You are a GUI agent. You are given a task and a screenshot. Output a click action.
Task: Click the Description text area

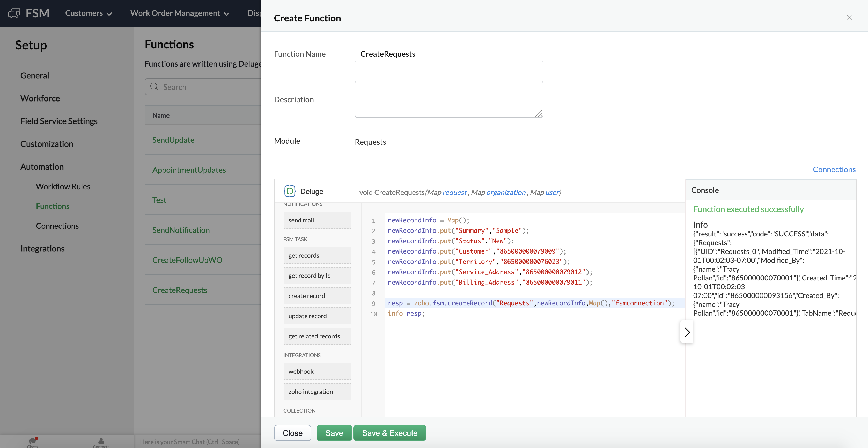(448, 99)
